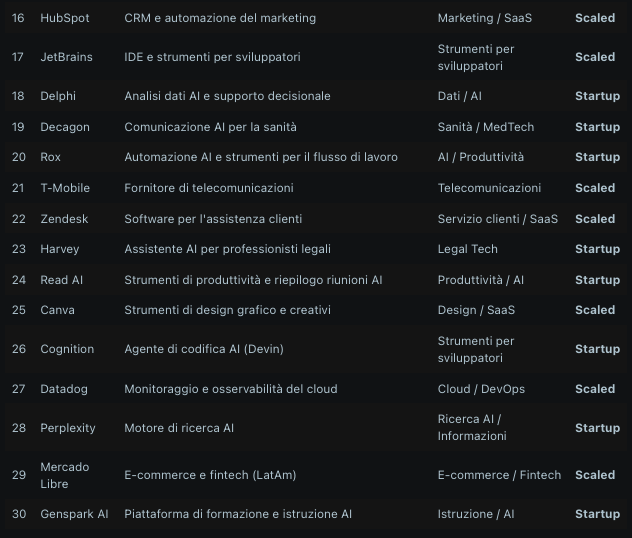Screen dimensions: 632x538
Task: Click the Delphi company cell
Action: (58, 96)
